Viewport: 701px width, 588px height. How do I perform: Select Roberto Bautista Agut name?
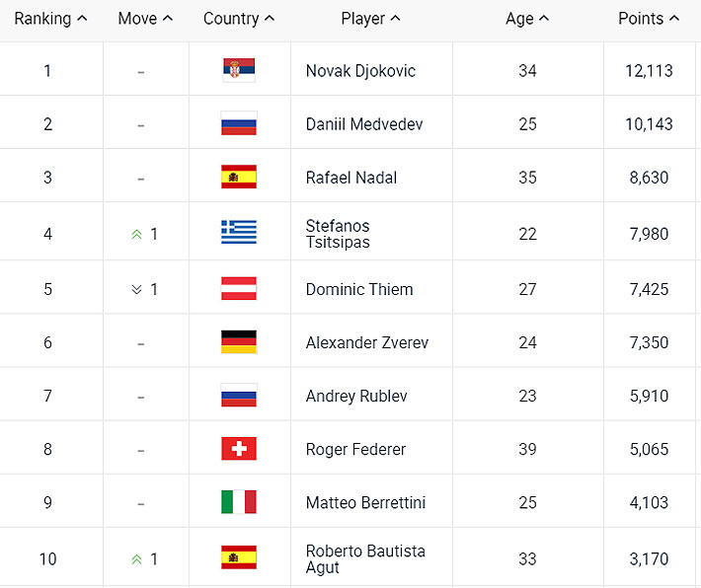click(365, 558)
